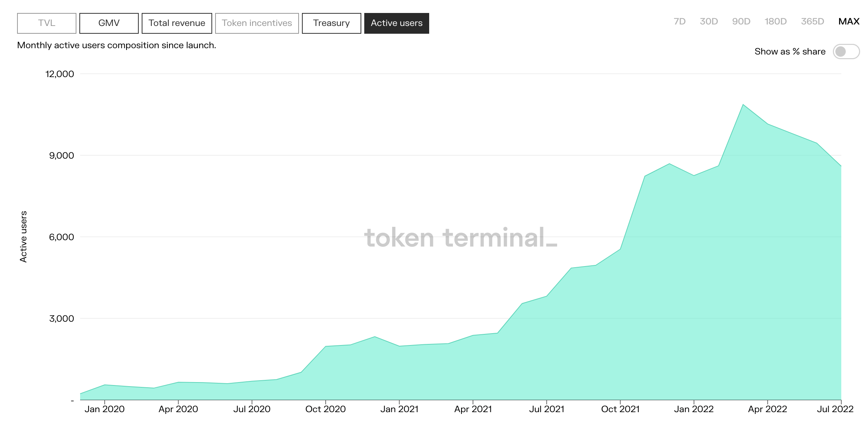Switch the range to 365D
Screen dimensions: 868x424
812,21
